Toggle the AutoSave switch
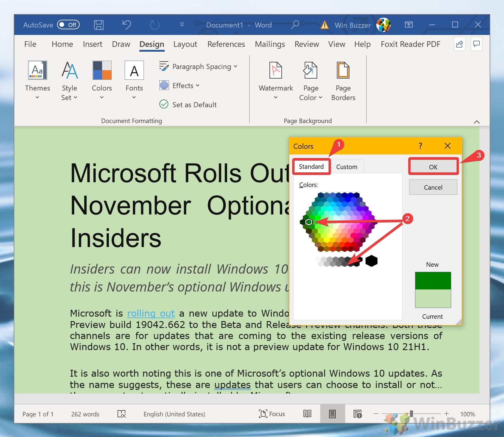 point(68,25)
